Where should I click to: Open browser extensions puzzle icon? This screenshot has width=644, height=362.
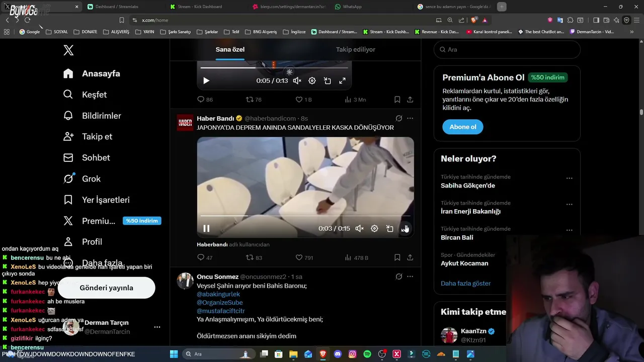(570, 20)
